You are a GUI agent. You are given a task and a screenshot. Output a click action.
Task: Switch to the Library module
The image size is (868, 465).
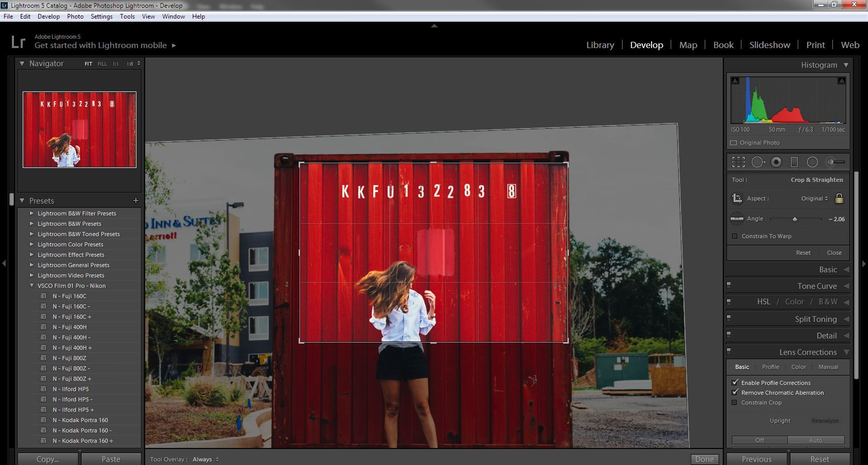click(x=600, y=45)
